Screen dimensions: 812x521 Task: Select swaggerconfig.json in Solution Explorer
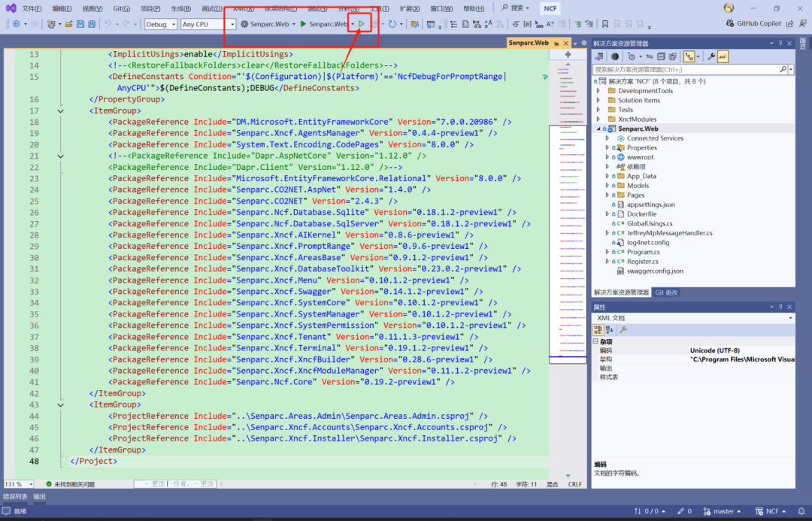(x=655, y=271)
